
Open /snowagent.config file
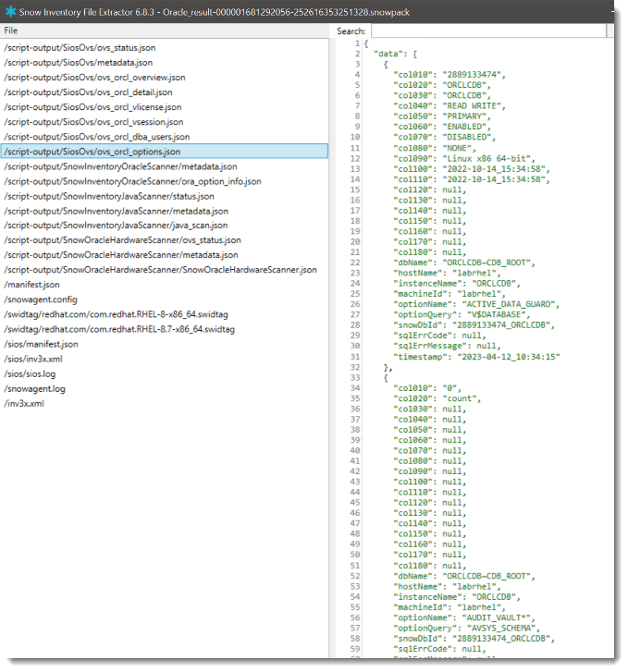click(x=41, y=299)
